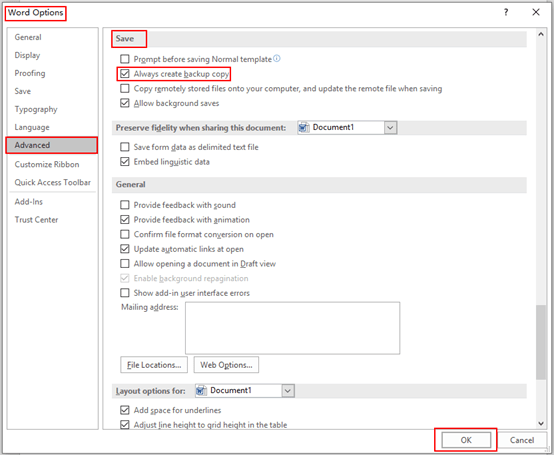Click the File Locations button

[x=154, y=365]
